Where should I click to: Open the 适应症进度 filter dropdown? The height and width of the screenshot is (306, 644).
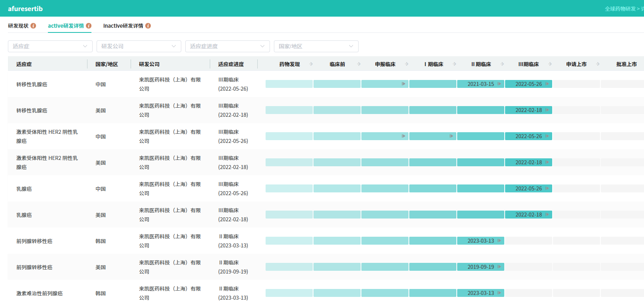(x=227, y=46)
